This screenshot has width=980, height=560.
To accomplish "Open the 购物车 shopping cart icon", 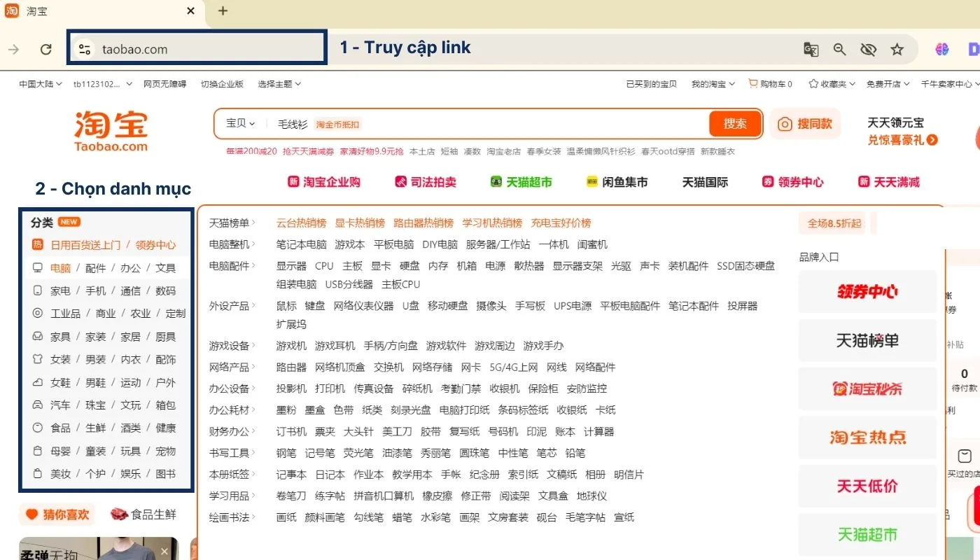I will pos(753,83).
